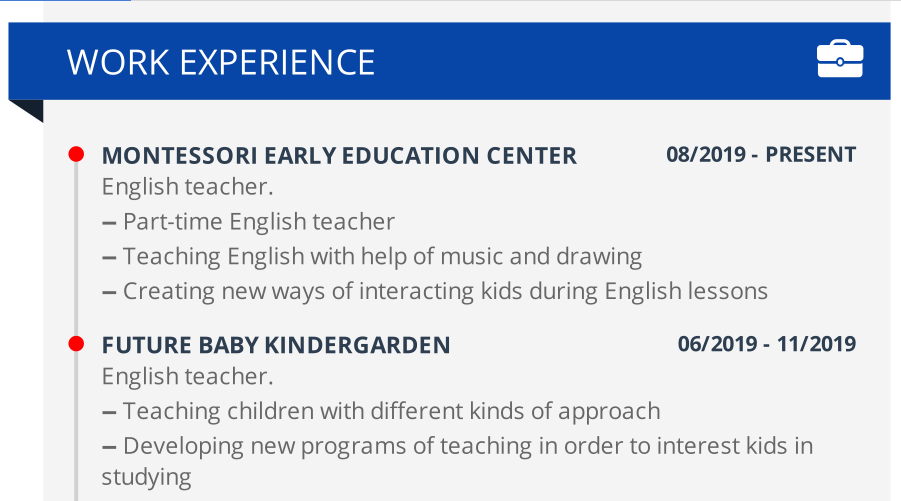
Task: Click "English teacher." under Future Baby Kindergarden
Action: (187, 377)
